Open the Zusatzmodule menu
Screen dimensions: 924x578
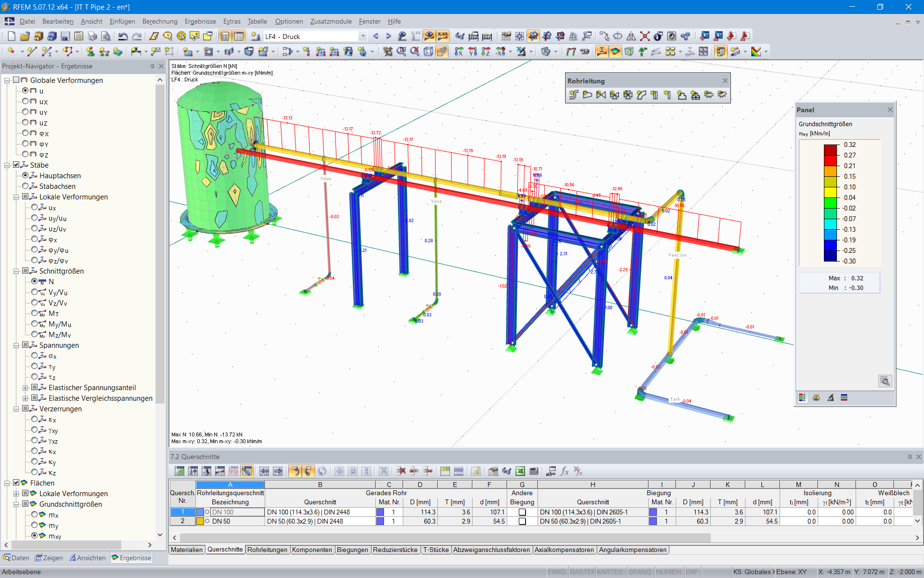(331, 21)
